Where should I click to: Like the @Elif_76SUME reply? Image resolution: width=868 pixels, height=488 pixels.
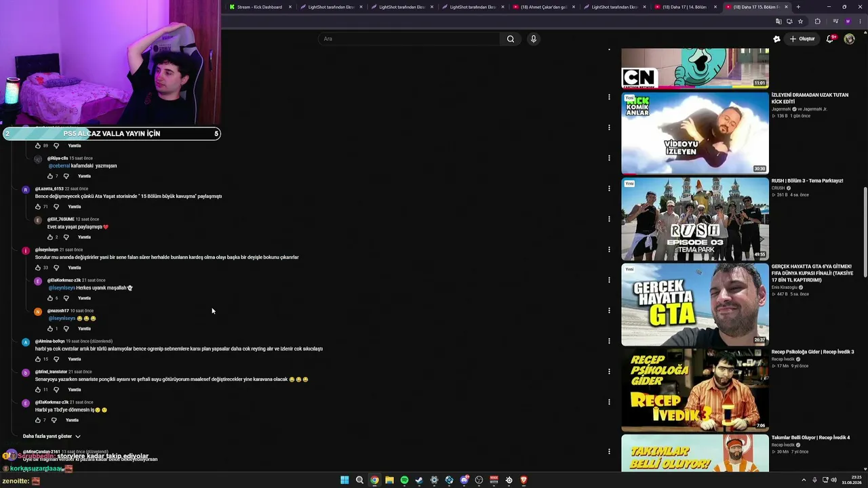[x=50, y=237]
